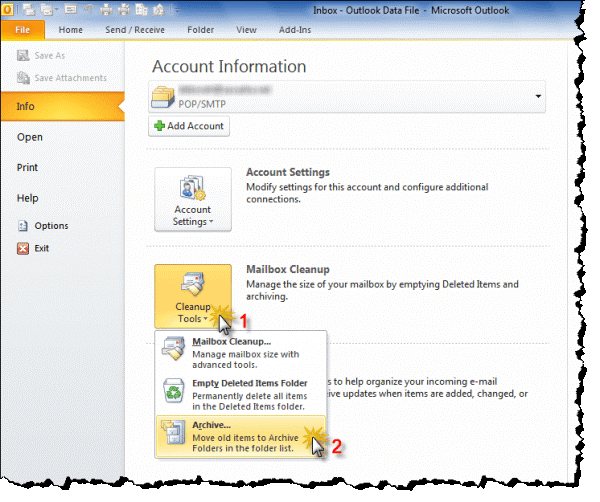Click the recycle bin Empty Deleted Items icon
This screenshot has width=600, height=502.
point(174,391)
